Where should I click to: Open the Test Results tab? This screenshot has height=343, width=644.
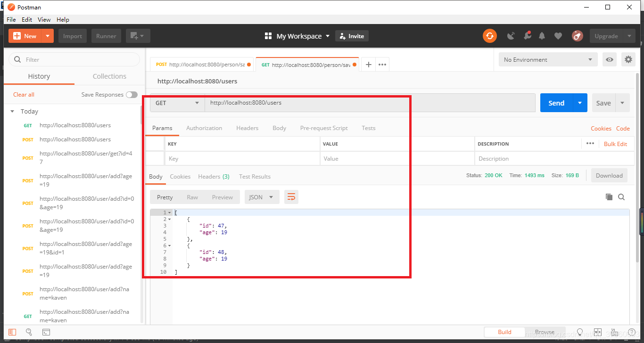click(x=255, y=176)
